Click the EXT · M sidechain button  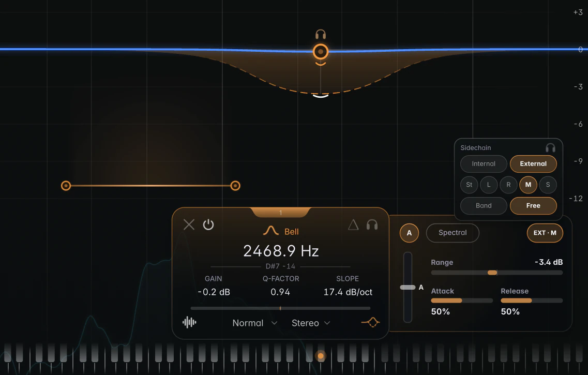(545, 233)
